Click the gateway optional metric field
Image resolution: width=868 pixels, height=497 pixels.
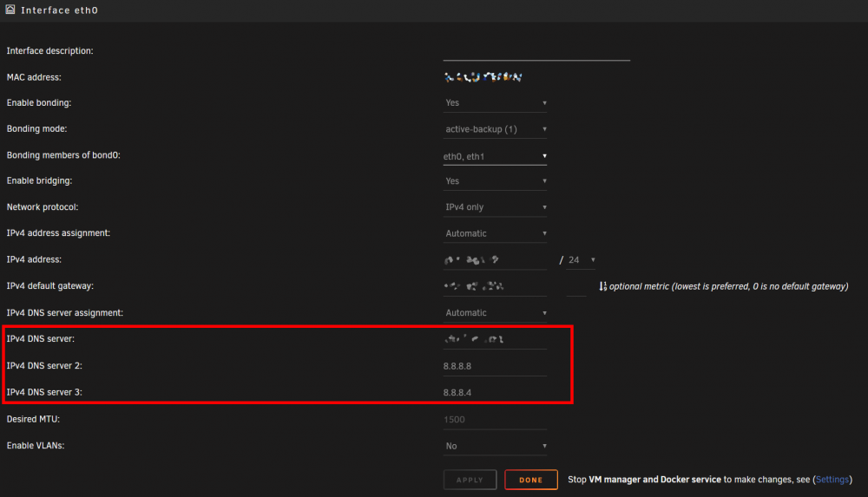pos(576,287)
